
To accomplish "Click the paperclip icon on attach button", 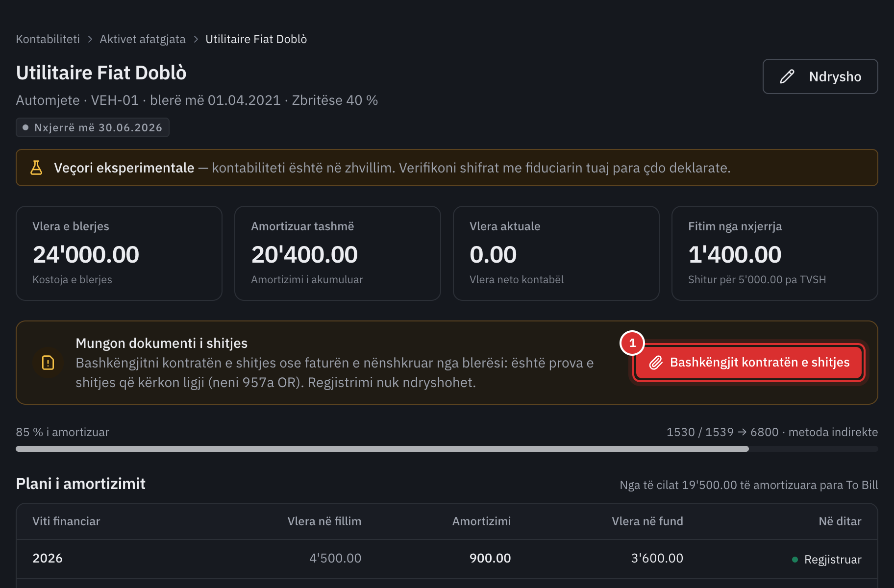I will pos(656,363).
